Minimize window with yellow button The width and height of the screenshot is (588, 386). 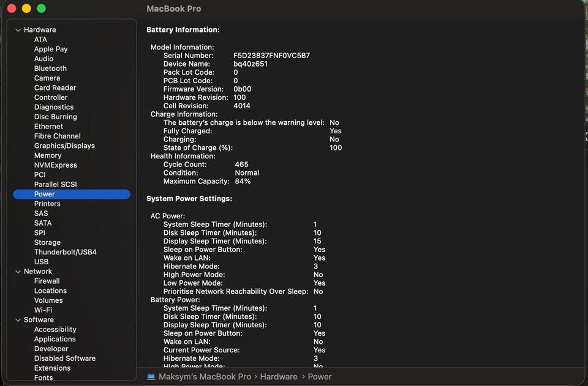click(26, 9)
